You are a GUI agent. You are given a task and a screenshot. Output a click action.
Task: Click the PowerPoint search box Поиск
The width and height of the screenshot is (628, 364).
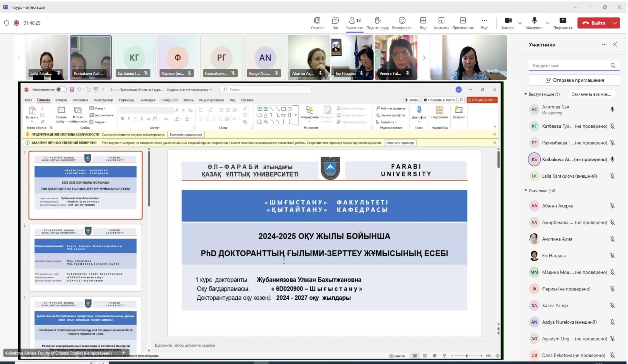click(266, 90)
